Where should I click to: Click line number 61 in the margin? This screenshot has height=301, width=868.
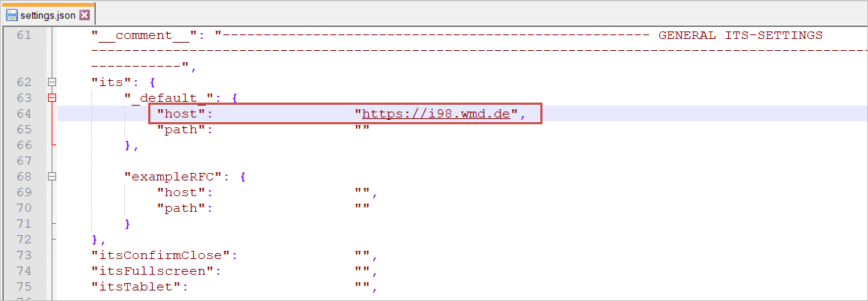[23, 35]
